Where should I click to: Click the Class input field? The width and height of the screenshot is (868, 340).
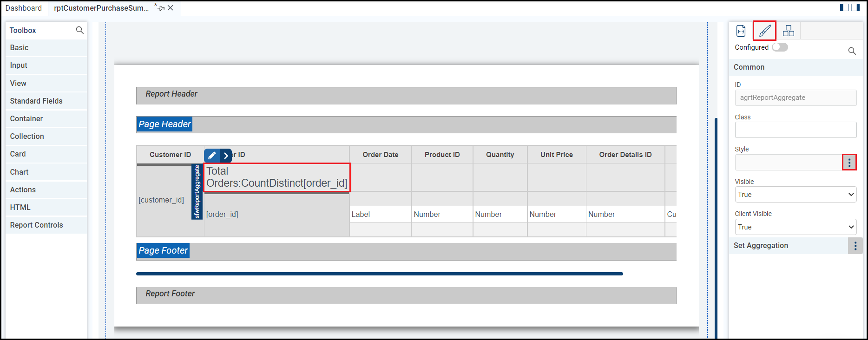[x=796, y=130]
